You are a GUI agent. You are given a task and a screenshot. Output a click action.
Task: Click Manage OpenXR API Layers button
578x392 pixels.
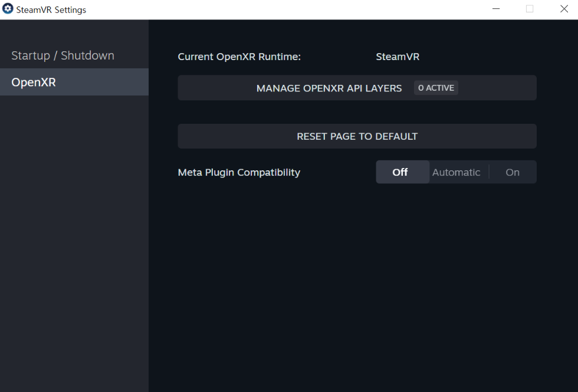(357, 88)
